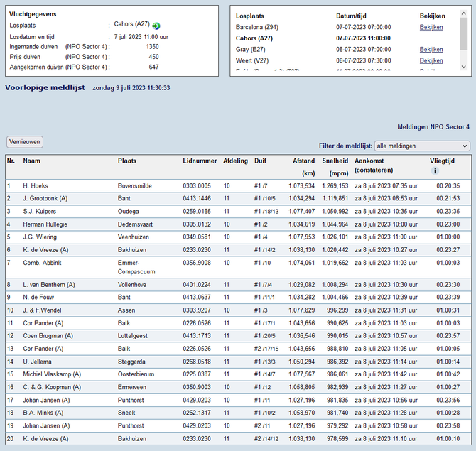Select name Comb. Abbink in row 7
Image resolution: width=476 pixels, height=451 pixels.
point(42,263)
